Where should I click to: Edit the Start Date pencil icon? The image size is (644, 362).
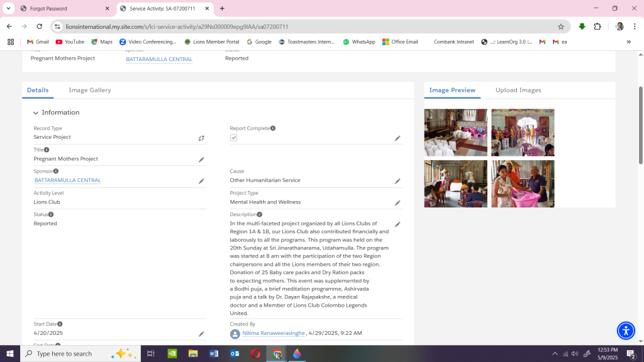click(201, 334)
